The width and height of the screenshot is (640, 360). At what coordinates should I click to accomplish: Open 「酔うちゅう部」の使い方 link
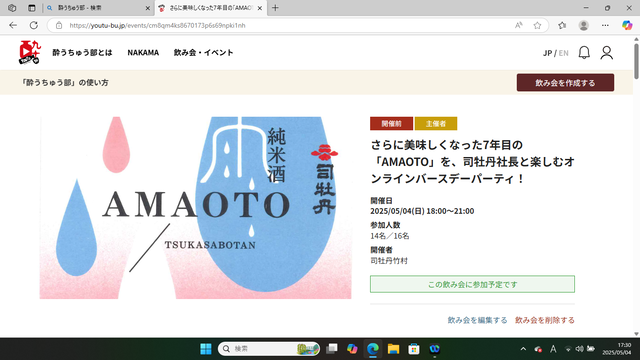[65, 82]
